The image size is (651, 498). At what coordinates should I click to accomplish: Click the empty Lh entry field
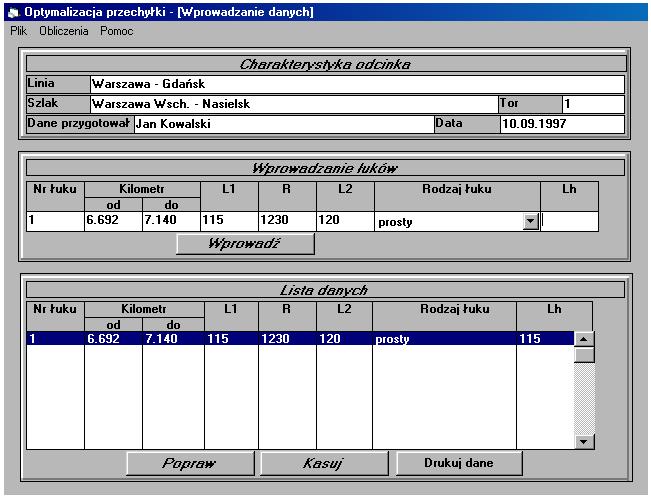[569, 221]
